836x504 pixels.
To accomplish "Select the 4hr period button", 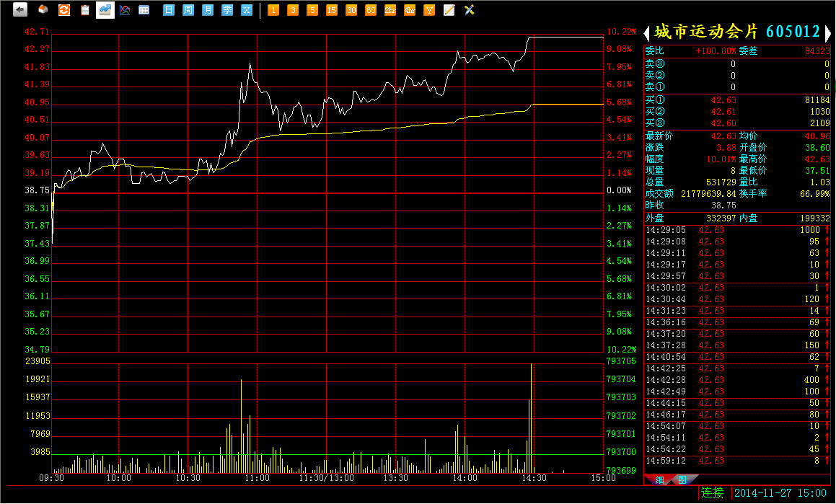I will [x=410, y=10].
